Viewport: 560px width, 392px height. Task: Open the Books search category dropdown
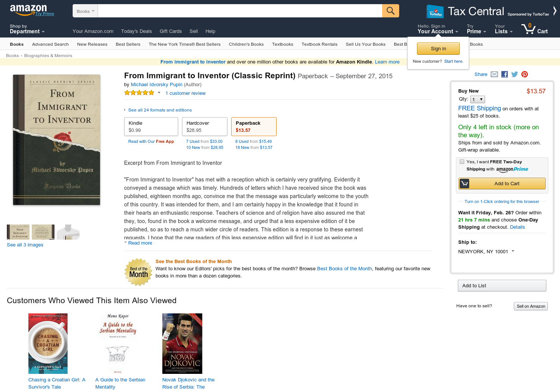[85, 11]
